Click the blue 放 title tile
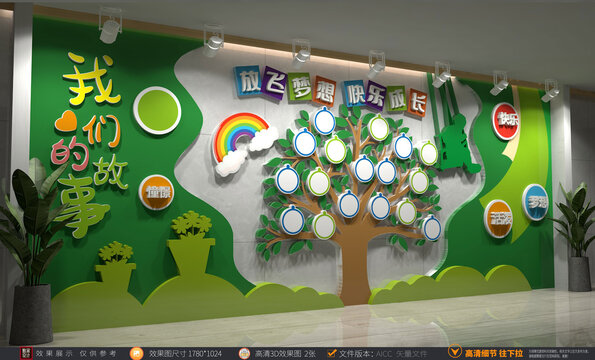The height and width of the screenshot is (360, 595). (247, 81)
